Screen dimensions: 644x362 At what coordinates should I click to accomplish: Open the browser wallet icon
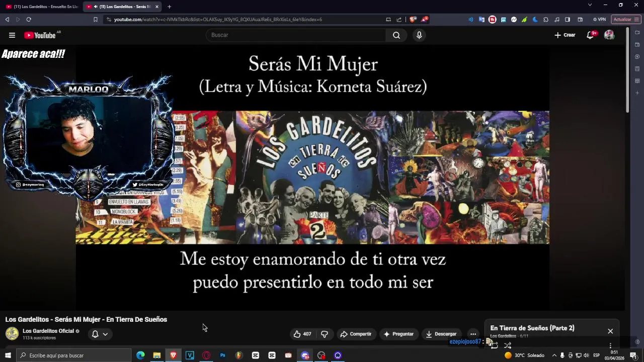pos(580,20)
